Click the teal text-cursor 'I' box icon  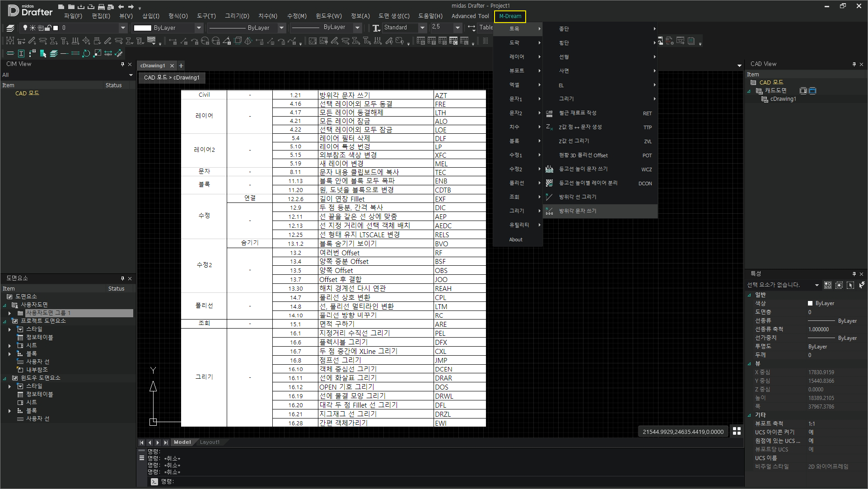21,53
